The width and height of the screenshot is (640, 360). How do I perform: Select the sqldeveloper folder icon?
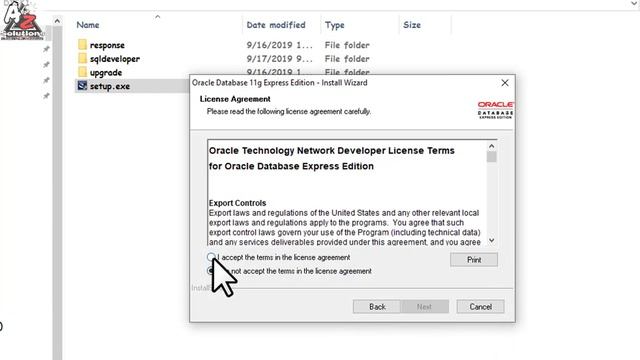[x=82, y=58]
